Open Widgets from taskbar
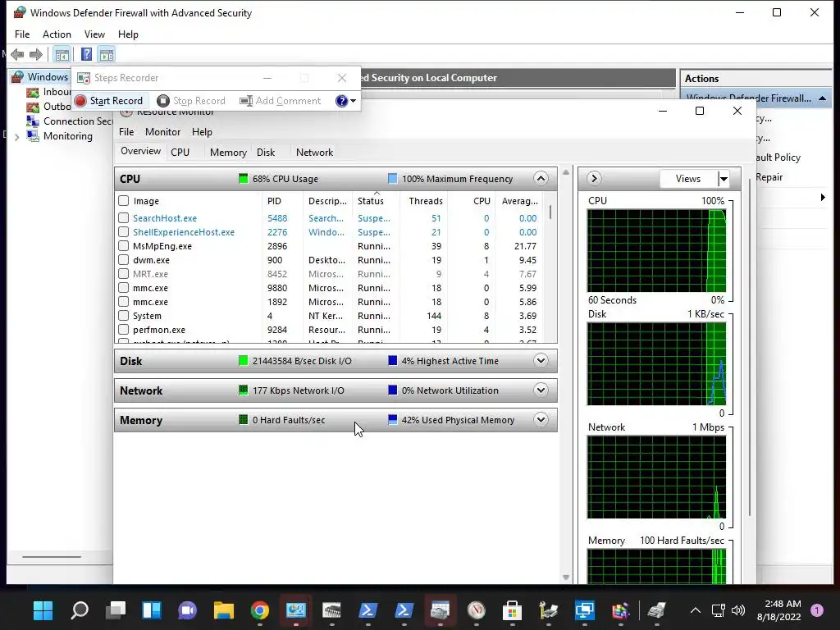 (152, 610)
